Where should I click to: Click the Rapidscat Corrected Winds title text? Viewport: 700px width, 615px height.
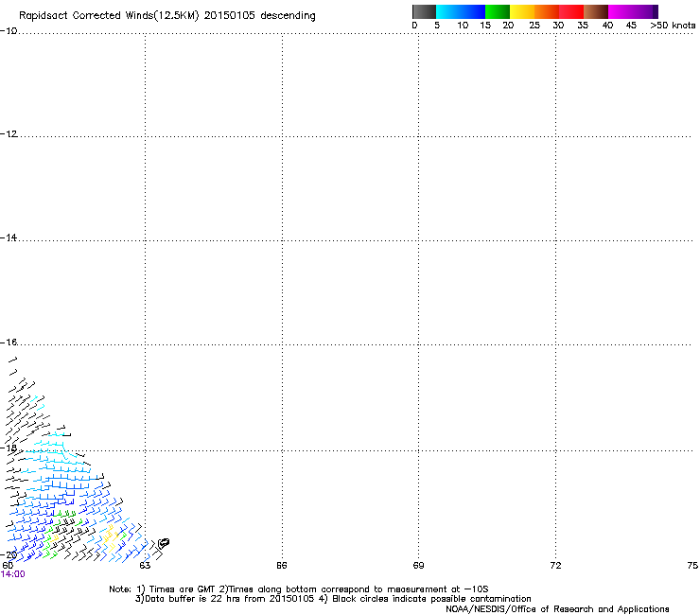pos(167,16)
